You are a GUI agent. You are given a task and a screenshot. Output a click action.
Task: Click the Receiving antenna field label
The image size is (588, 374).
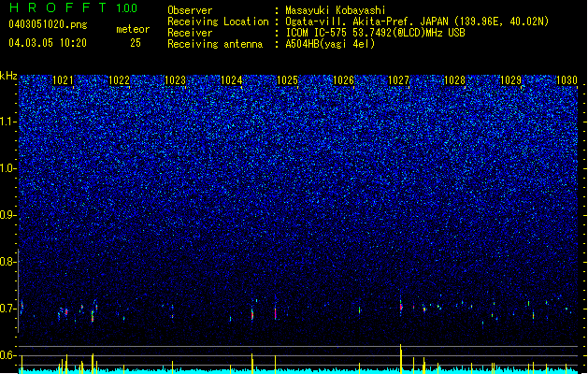[215, 44]
